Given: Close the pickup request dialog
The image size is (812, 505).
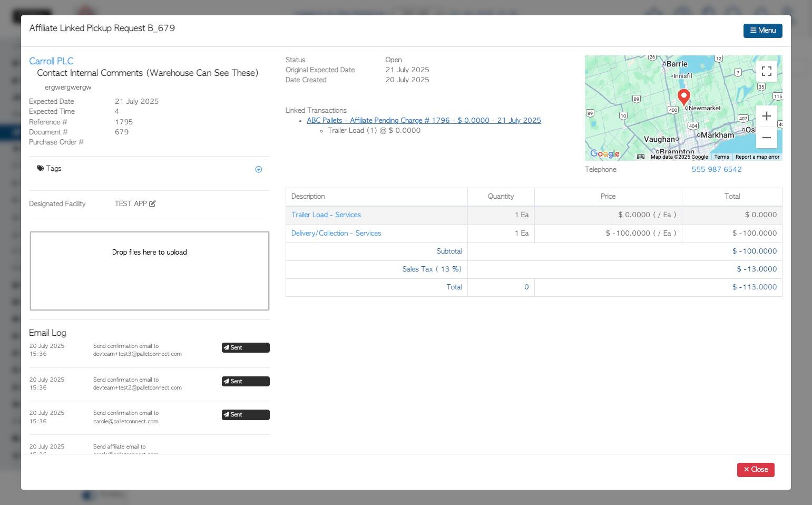Looking at the screenshot, I should point(756,469).
